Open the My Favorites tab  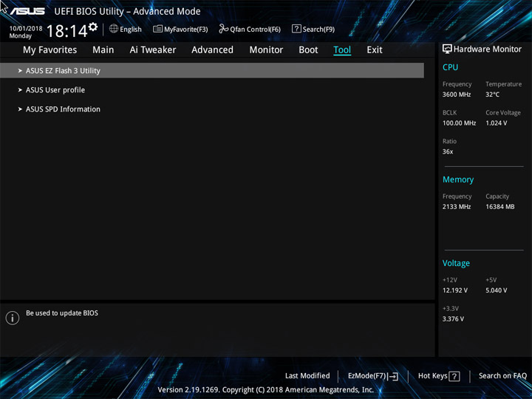[50, 50]
